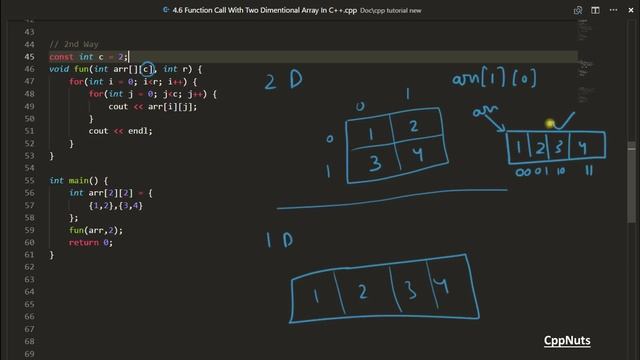This screenshot has height=360, width=640.
Task: Click 'cout << arr[i][j];' statement
Action: 153,107
